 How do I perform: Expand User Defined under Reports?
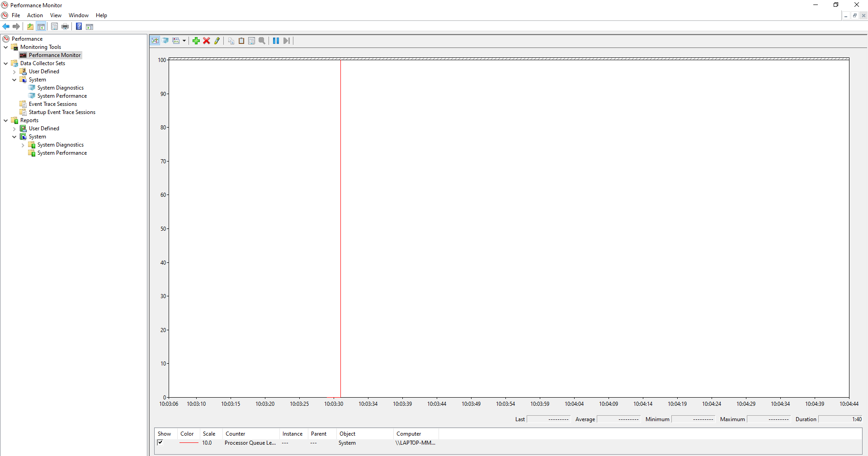coord(14,128)
